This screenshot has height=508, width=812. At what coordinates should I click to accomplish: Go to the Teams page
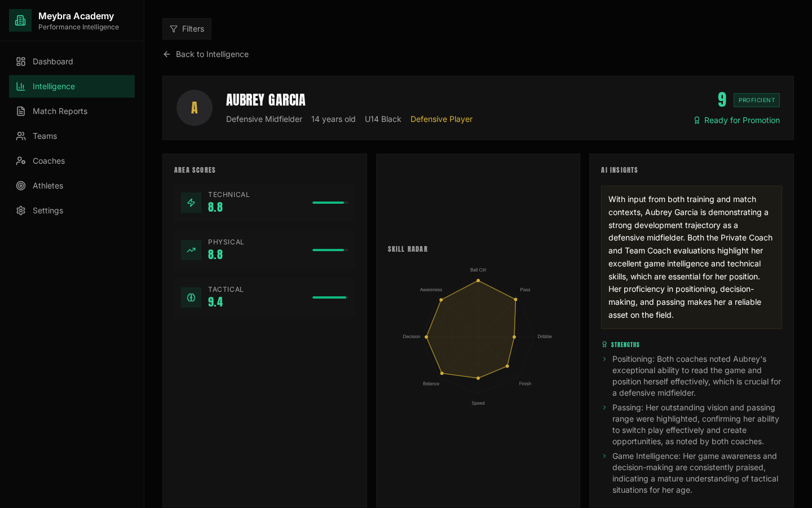72,136
